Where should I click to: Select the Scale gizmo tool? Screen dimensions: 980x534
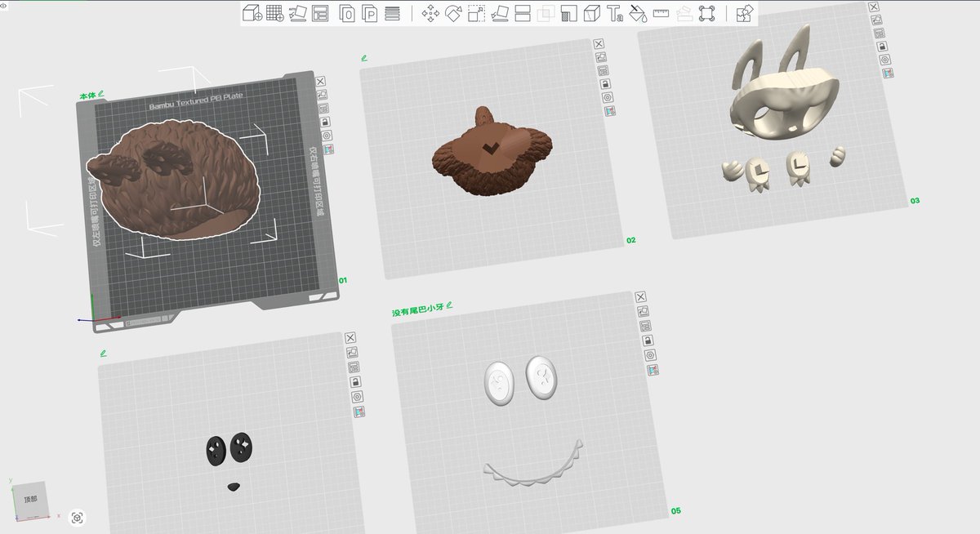click(x=476, y=13)
